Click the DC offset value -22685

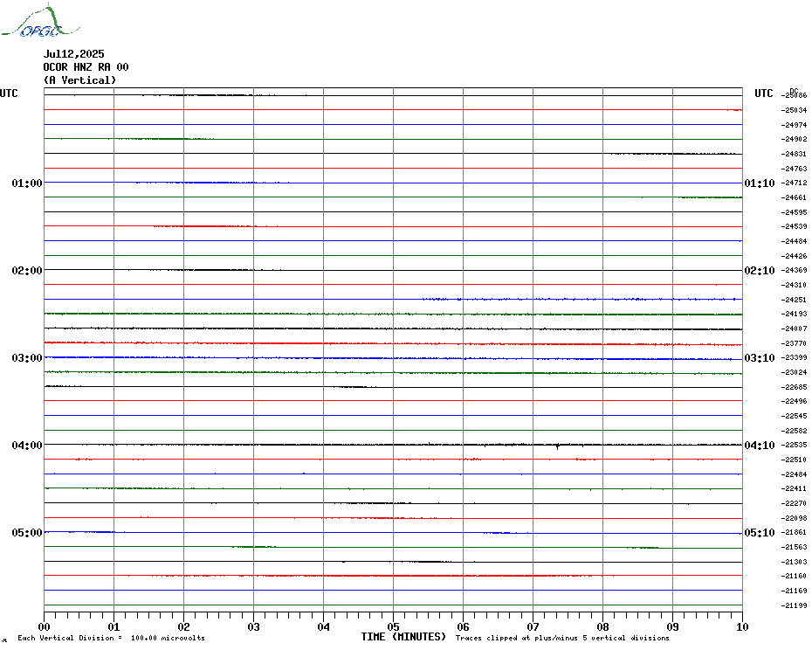click(x=794, y=387)
